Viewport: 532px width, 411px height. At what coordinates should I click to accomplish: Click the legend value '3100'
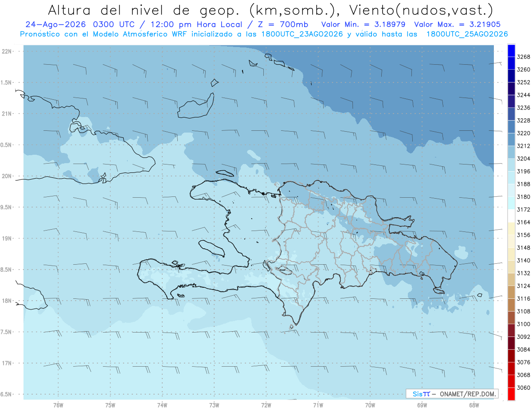click(524, 324)
